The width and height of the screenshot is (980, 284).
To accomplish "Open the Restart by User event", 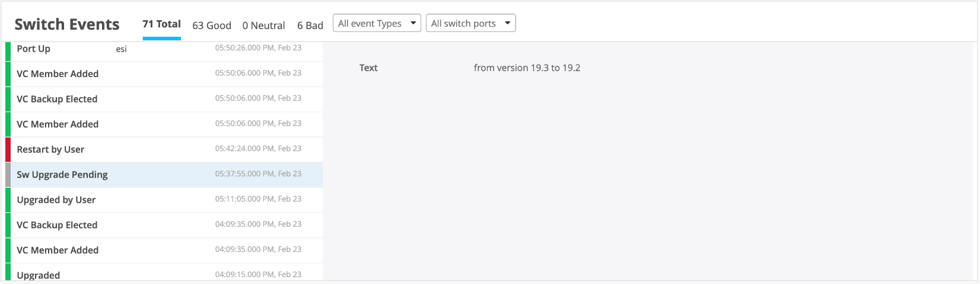I will [x=50, y=149].
